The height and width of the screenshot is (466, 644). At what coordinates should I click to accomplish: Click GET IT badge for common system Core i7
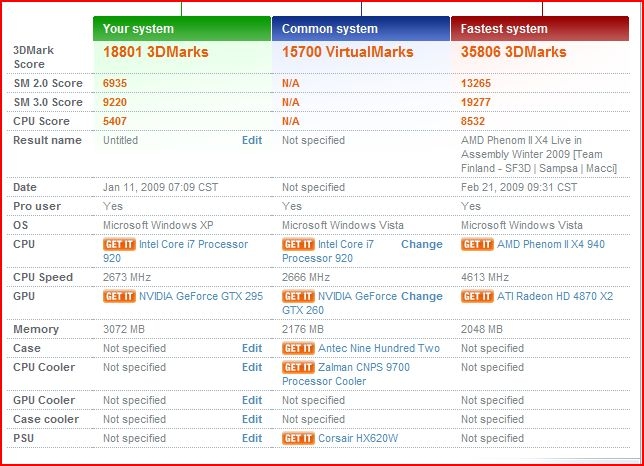pyautogui.click(x=298, y=244)
